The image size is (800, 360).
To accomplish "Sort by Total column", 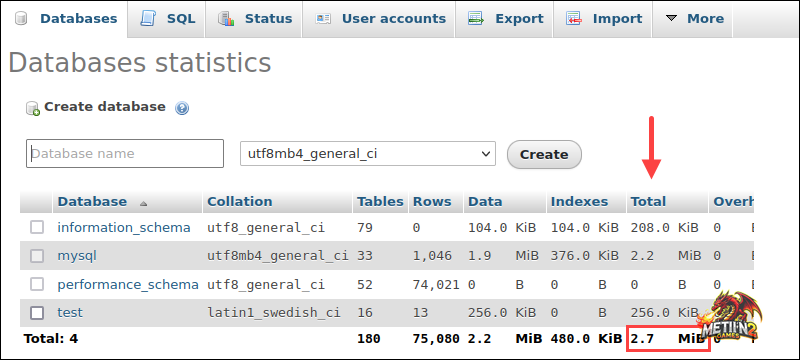I will pyautogui.click(x=648, y=202).
